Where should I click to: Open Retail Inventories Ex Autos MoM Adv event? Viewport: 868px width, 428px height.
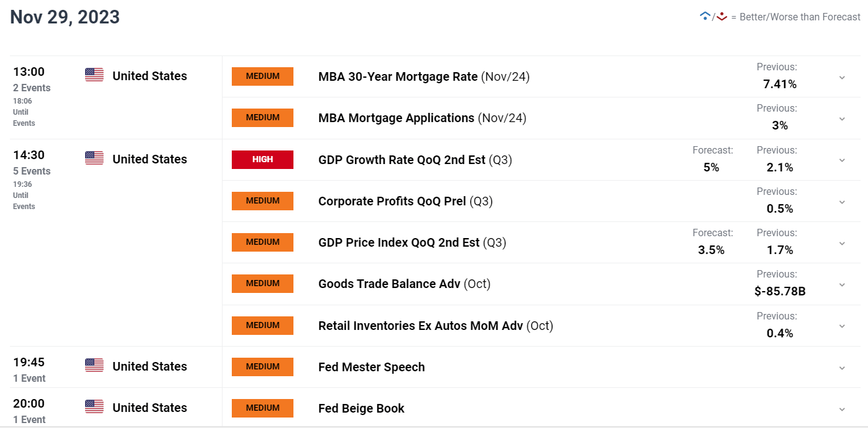click(436, 326)
